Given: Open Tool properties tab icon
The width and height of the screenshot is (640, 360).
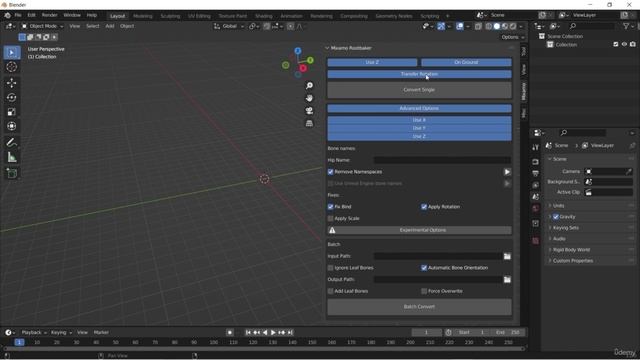Looking at the screenshot, I should pyautogui.click(x=536, y=147).
